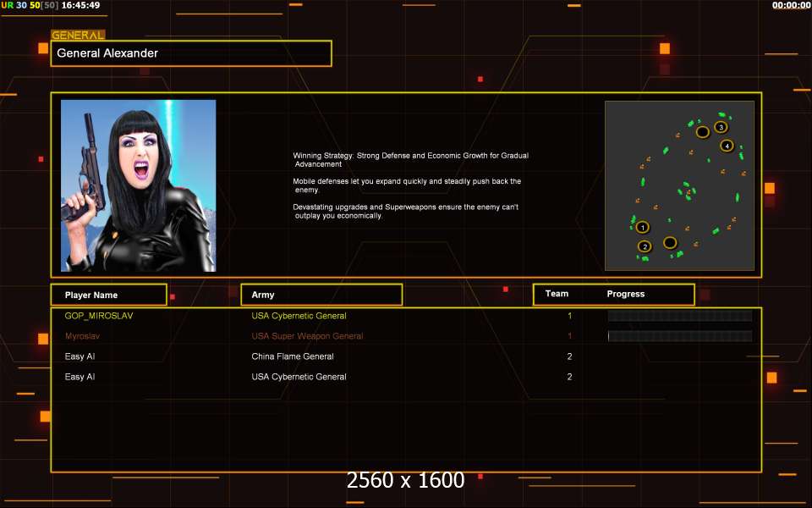The width and height of the screenshot is (812, 508).
Task: Click the Player Name column header
Action: pyautogui.click(x=109, y=295)
